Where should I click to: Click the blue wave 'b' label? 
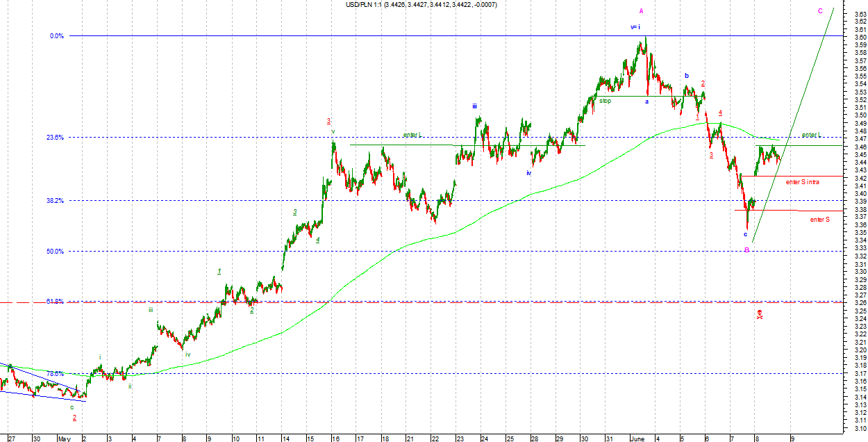(x=686, y=76)
